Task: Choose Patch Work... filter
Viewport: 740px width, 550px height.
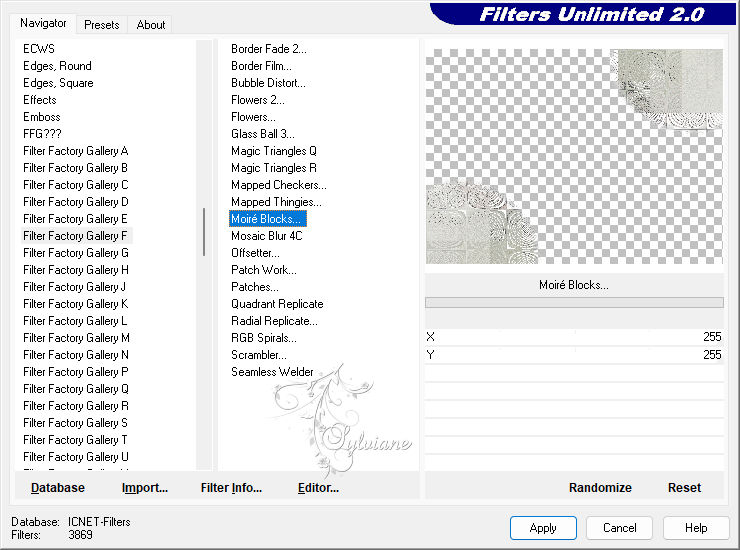Action: coord(264,270)
